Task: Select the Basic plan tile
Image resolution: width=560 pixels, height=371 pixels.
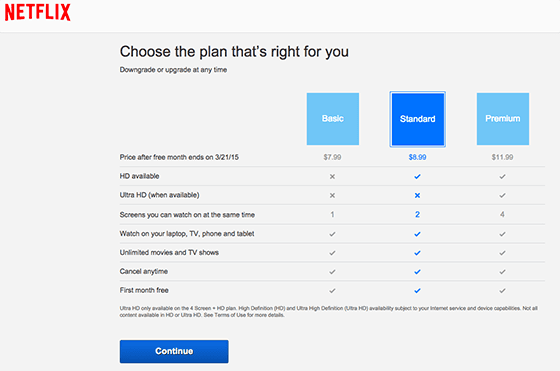Action: coord(332,119)
